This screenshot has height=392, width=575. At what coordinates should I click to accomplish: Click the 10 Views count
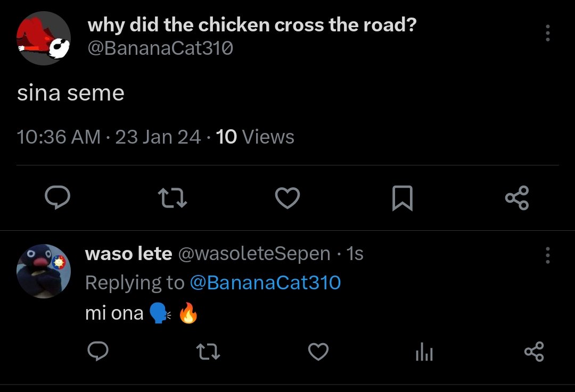click(255, 137)
